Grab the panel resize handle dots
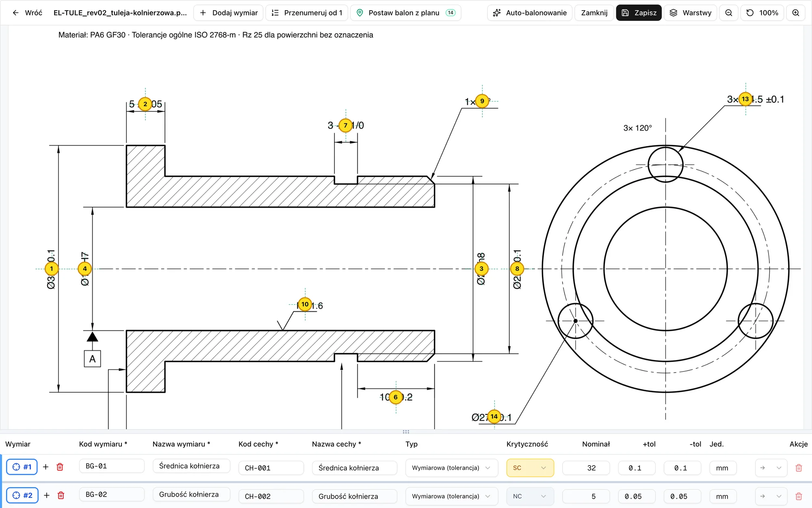 tap(406, 432)
